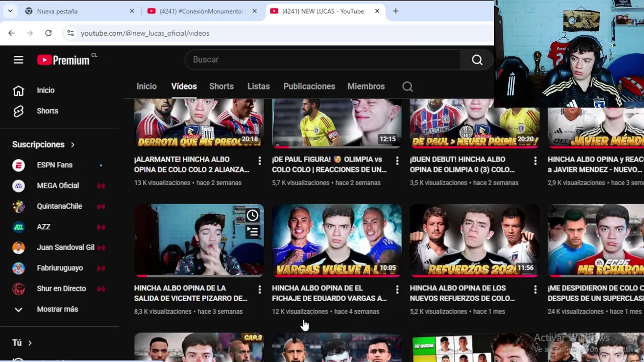Click the magnifier search button
The image size is (644, 362).
click(477, 60)
